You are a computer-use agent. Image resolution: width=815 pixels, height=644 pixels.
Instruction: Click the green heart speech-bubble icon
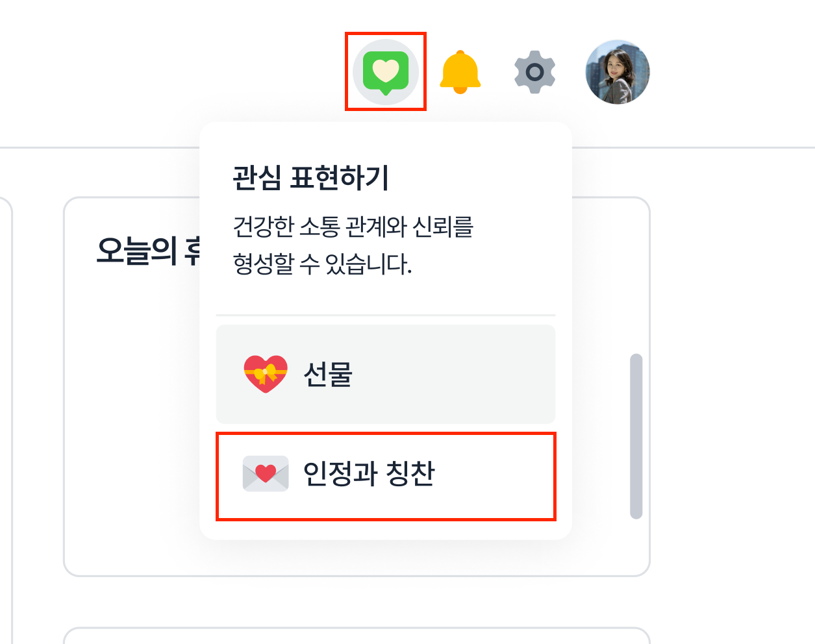[386, 71]
